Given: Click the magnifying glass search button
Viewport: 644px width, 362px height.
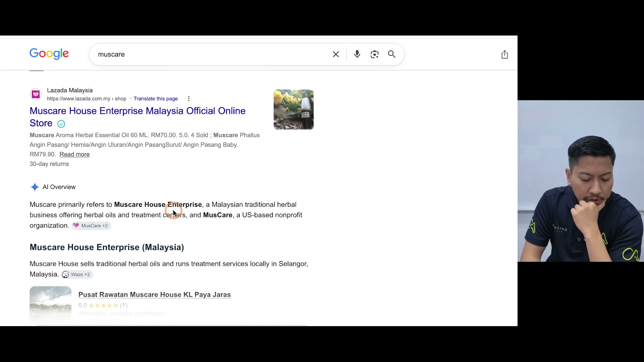Looking at the screenshot, I should pos(392,54).
